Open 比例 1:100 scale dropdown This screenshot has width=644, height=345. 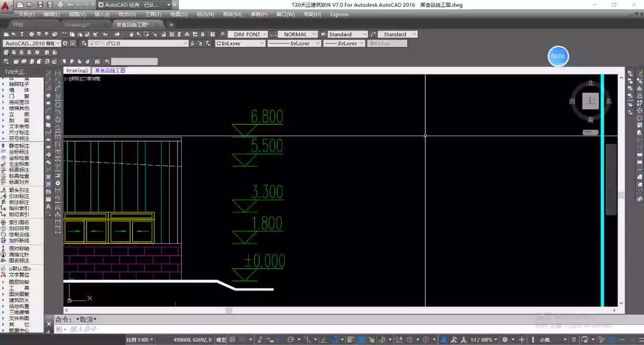click(x=139, y=340)
